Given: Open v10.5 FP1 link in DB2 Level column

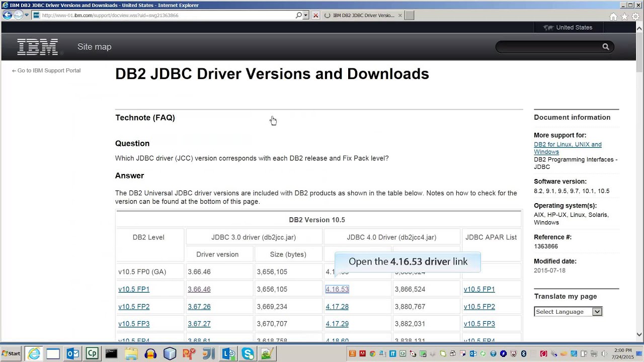Looking at the screenshot, I should point(134,289).
